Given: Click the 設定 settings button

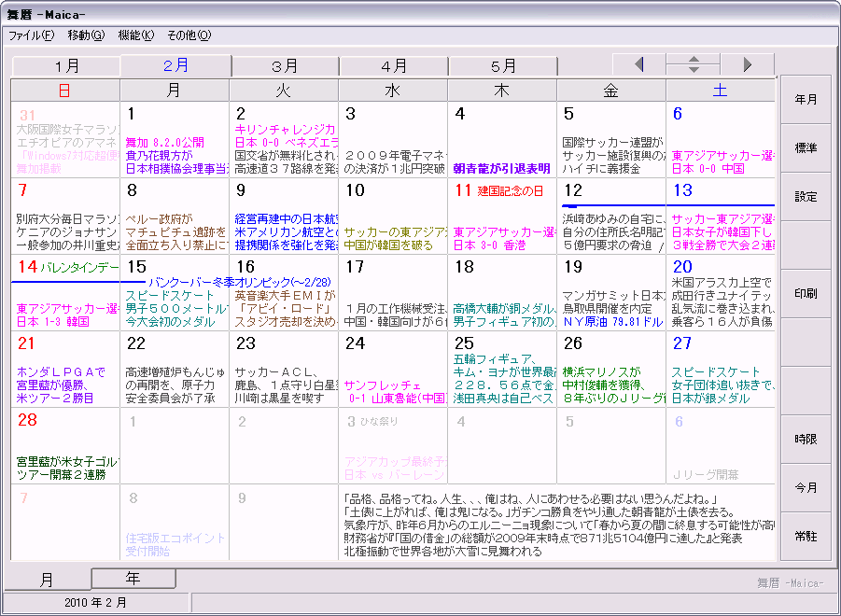Looking at the screenshot, I should [x=806, y=197].
